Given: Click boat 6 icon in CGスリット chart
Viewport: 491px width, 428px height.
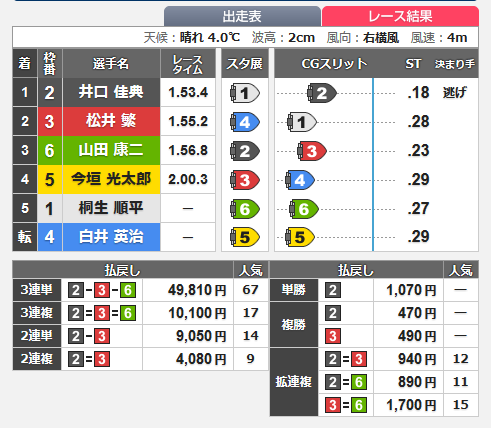Looking at the screenshot, I should 304,209.
